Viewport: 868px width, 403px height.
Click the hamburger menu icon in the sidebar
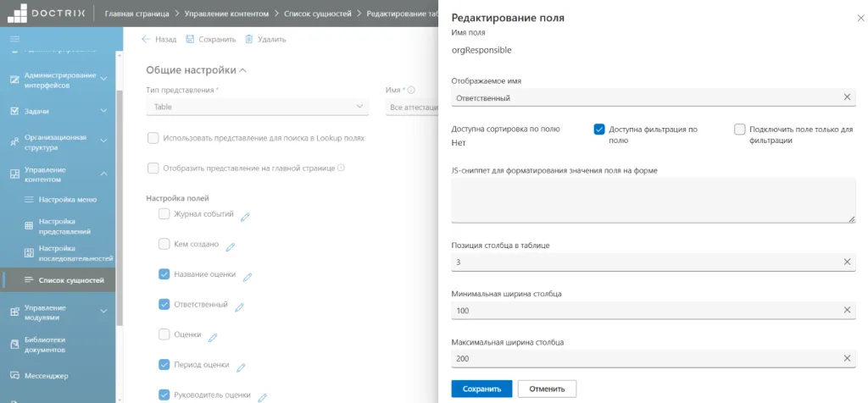click(15, 38)
